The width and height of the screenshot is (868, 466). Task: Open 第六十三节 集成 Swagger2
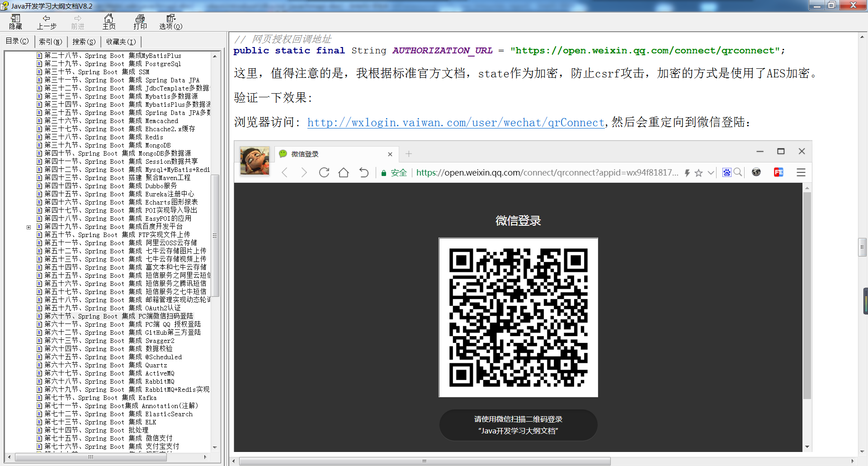[x=109, y=341]
